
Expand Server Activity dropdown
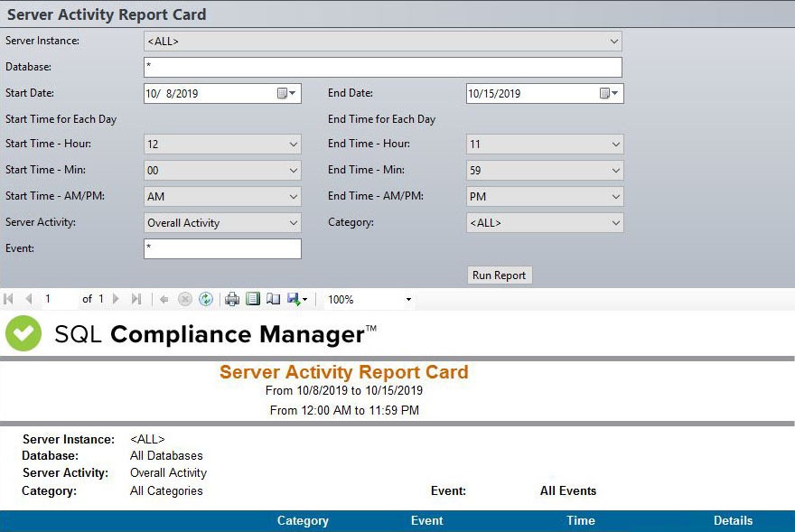pos(293,222)
